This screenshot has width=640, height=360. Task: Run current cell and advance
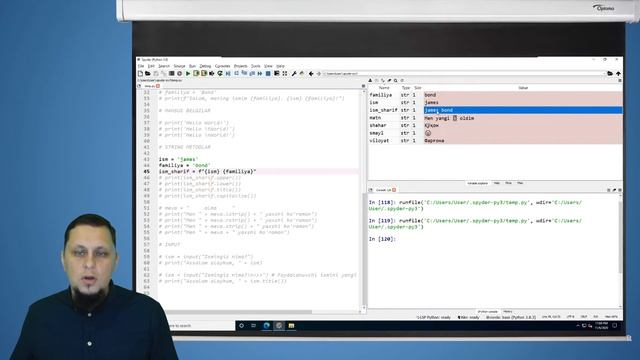204,73
